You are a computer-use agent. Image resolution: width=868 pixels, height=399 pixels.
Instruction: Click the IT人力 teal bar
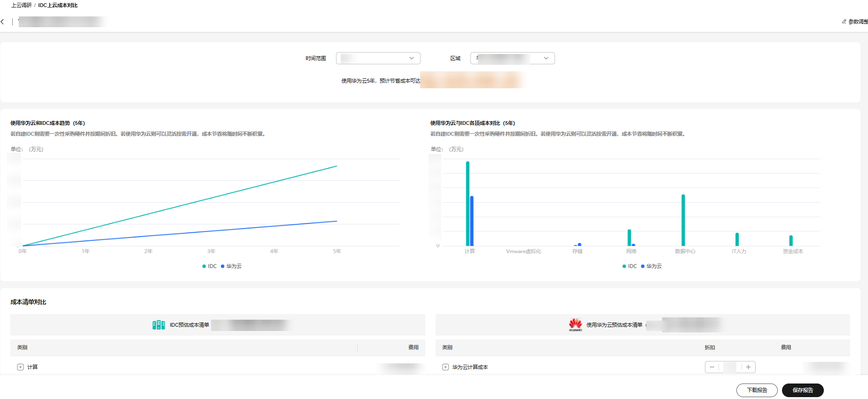pyautogui.click(x=737, y=239)
